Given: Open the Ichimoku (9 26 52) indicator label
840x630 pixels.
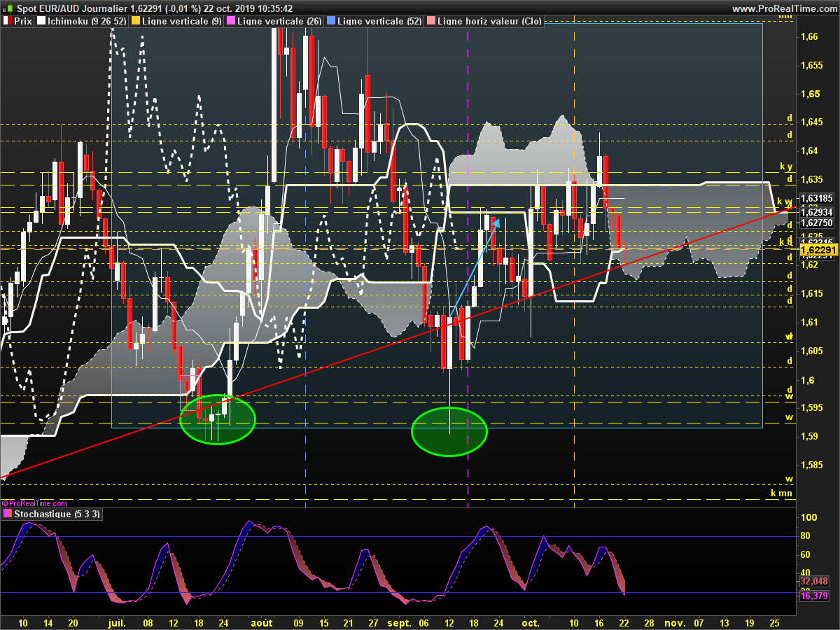Looking at the screenshot, I should coord(87,21).
